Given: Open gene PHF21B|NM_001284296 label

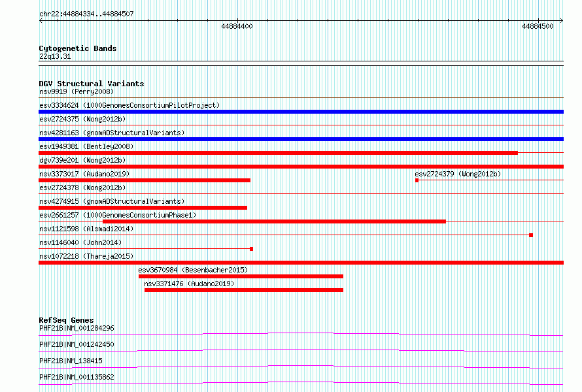Looking at the screenshot, I should 77,328.
